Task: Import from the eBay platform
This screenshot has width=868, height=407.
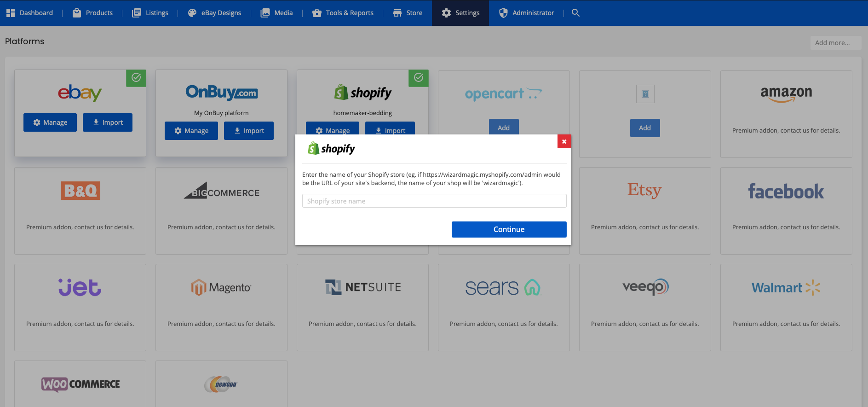Action: pyautogui.click(x=108, y=122)
